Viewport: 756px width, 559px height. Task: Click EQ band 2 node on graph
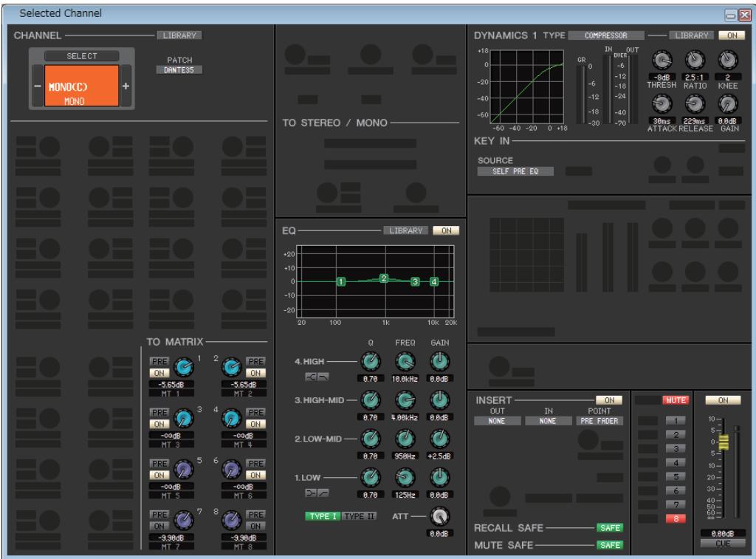click(x=384, y=278)
